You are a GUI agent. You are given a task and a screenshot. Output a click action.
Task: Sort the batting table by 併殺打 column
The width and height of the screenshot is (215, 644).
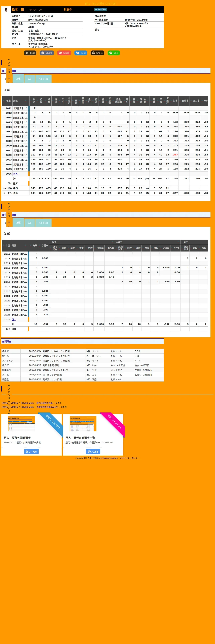coord(166,101)
